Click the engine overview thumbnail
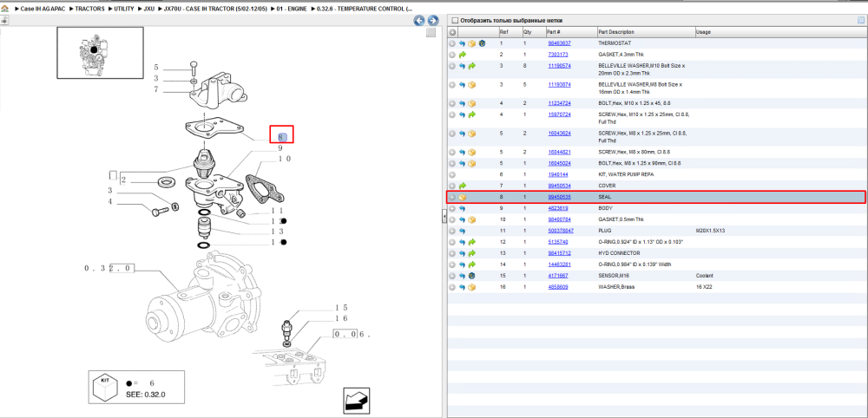The width and height of the screenshot is (868, 418). (100, 54)
